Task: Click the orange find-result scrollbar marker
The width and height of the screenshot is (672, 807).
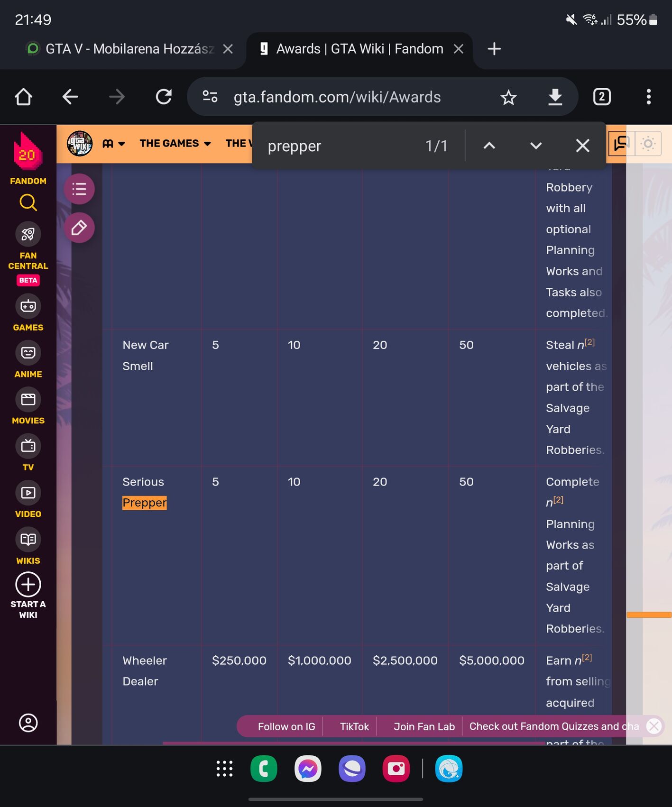Action: click(x=649, y=615)
